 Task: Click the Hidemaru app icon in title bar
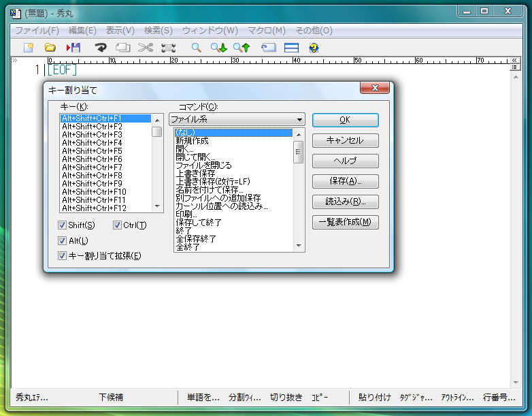click(x=15, y=14)
